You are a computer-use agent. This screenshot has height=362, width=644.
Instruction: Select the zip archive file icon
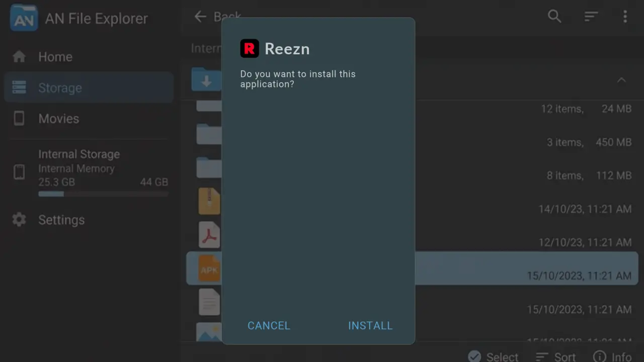point(209,201)
